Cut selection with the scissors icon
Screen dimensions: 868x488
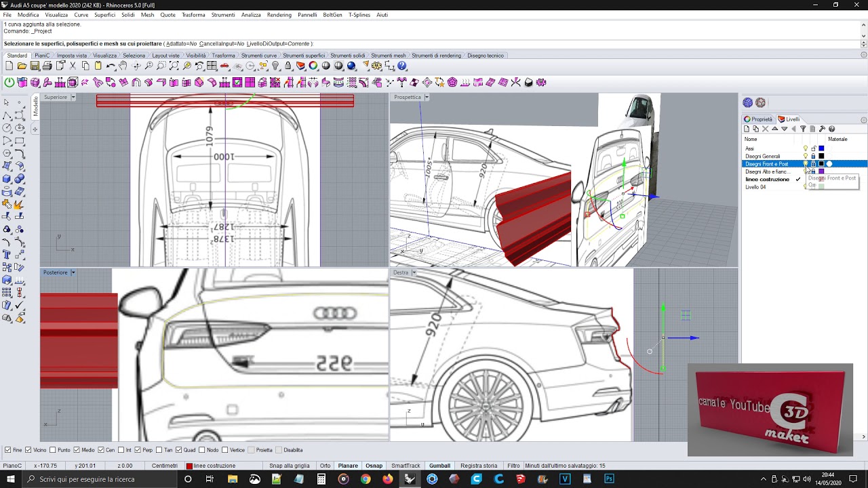coord(73,66)
